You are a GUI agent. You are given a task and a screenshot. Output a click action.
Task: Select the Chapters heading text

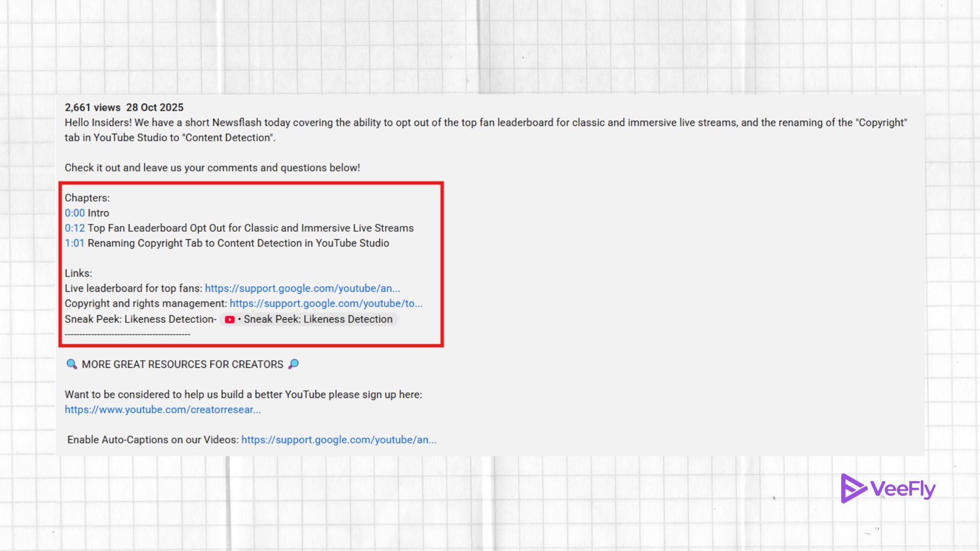(86, 198)
